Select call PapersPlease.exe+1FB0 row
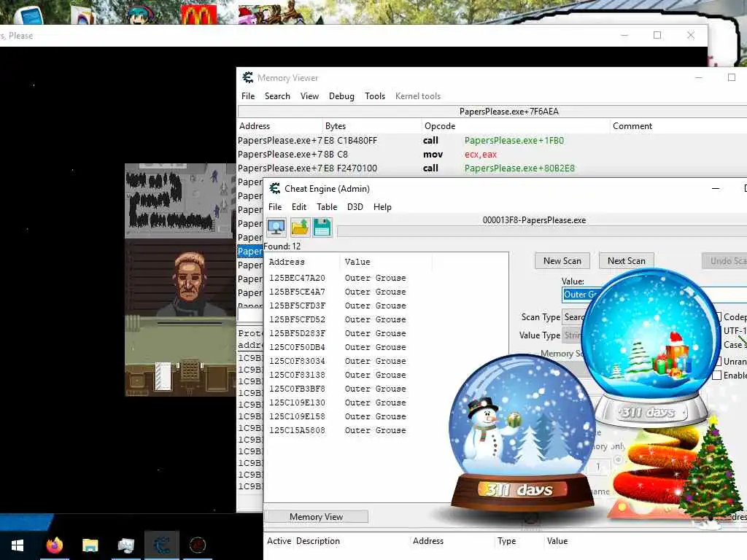Viewport: 747px width, 560px height. [x=492, y=141]
